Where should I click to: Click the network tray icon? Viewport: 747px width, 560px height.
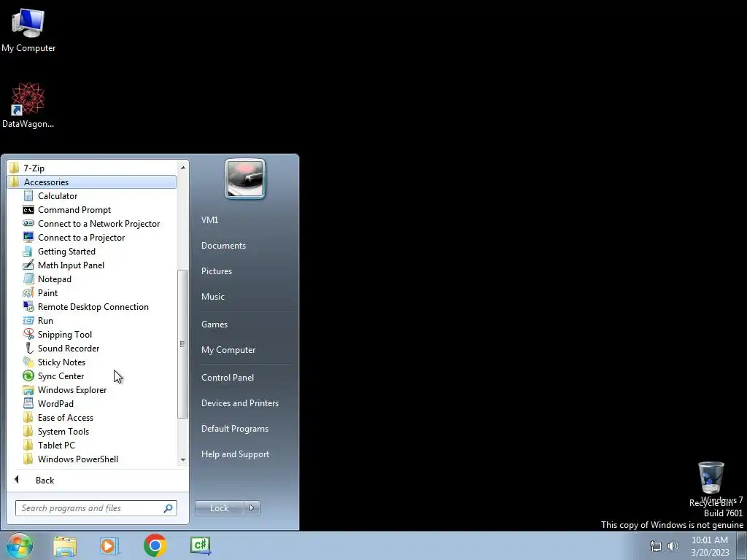(x=656, y=546)
